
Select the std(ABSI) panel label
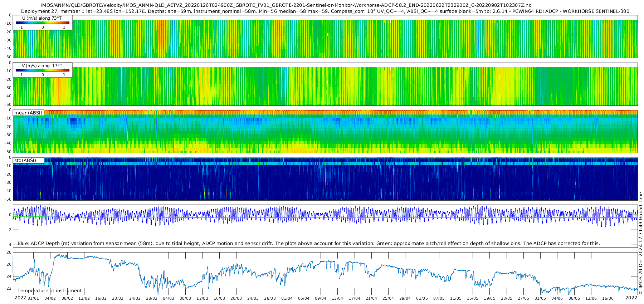(x=28, y=161)
